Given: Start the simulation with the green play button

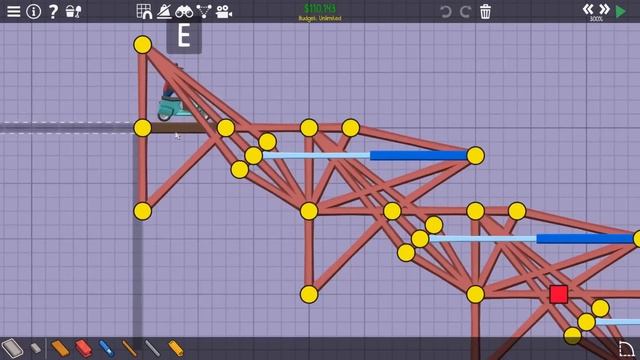Looking at the screenshot, I should click(620, 11).
